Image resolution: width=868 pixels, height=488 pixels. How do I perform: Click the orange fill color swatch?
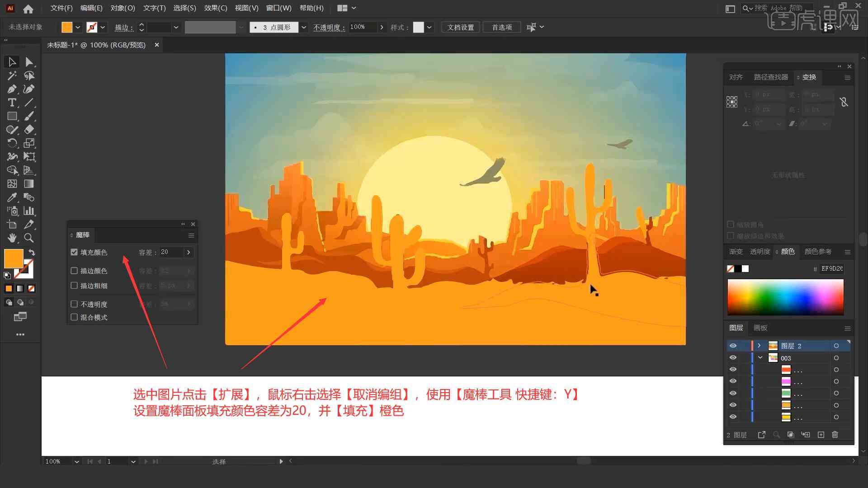(13, 258)
